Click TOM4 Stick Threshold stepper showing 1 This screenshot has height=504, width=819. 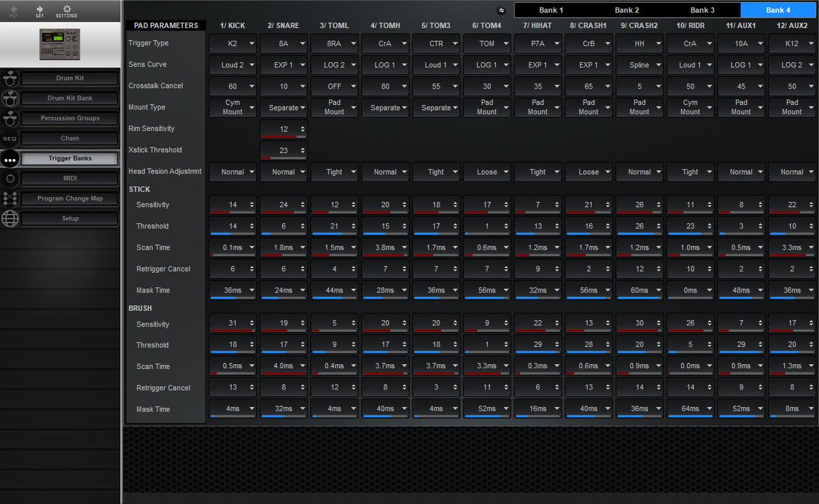point(487,226)
